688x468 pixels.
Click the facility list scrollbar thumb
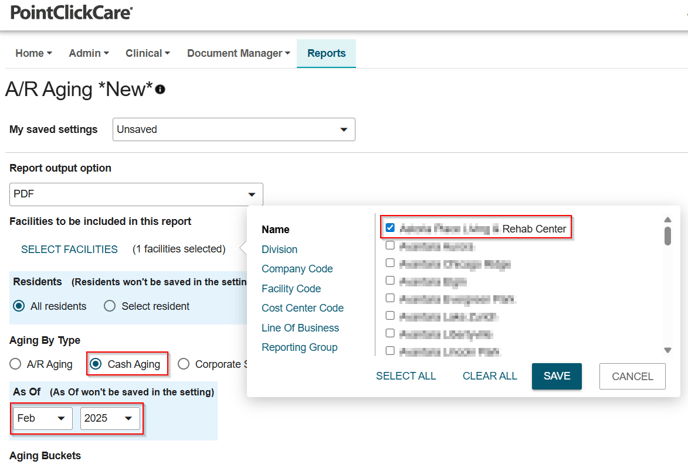(x=667, y=236)
